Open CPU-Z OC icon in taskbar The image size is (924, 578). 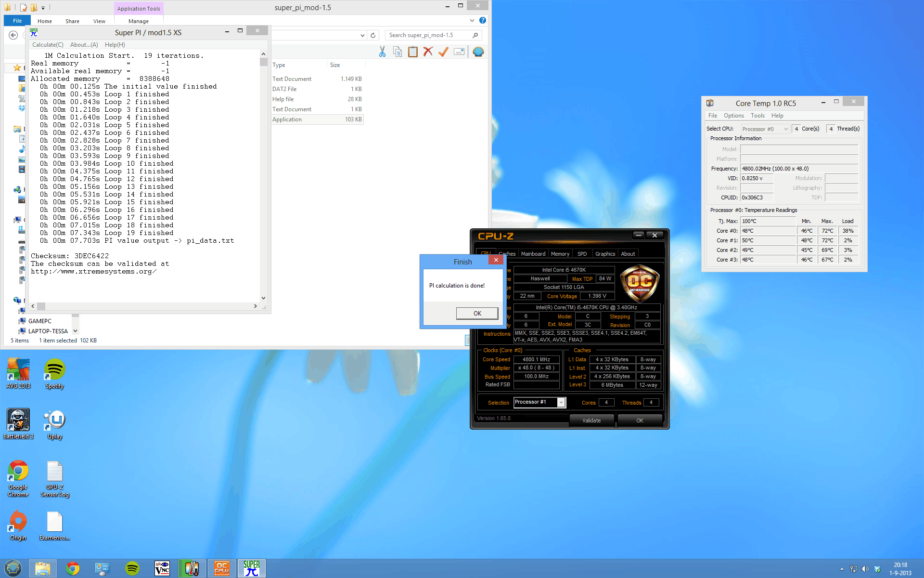tap(221, 568)
